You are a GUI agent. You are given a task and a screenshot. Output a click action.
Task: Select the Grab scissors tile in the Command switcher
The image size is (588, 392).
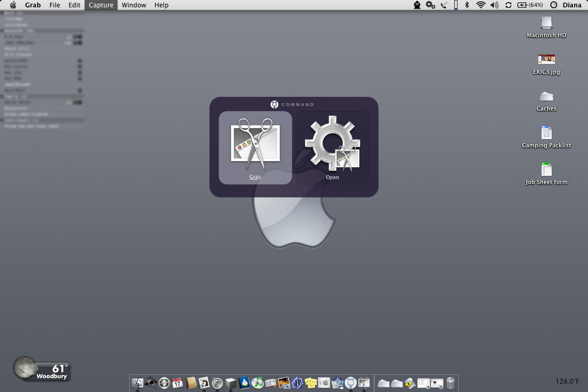(255, 147)
